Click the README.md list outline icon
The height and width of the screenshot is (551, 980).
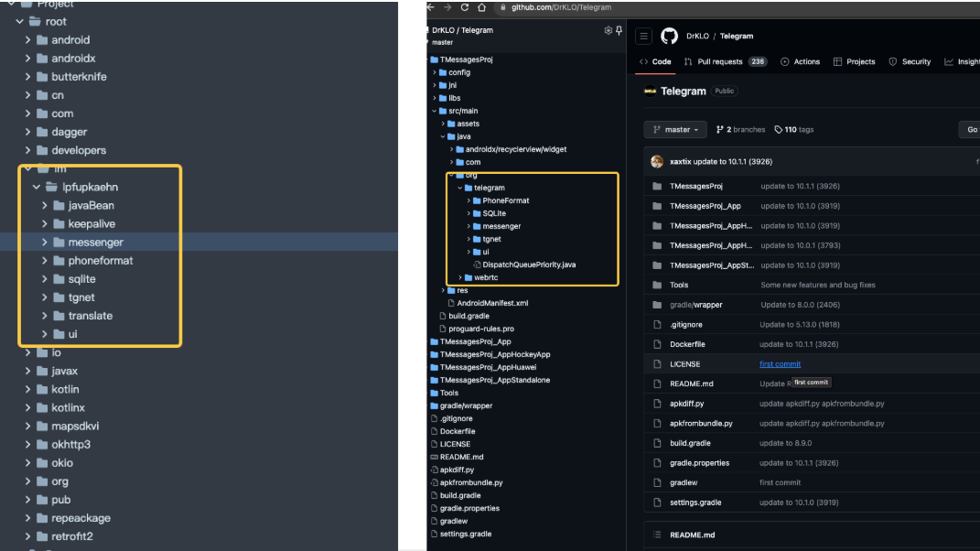(657, 535)
